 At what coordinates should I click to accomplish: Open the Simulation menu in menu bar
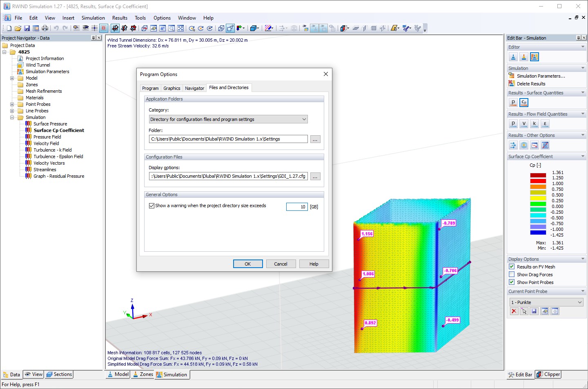pos(93,18)
